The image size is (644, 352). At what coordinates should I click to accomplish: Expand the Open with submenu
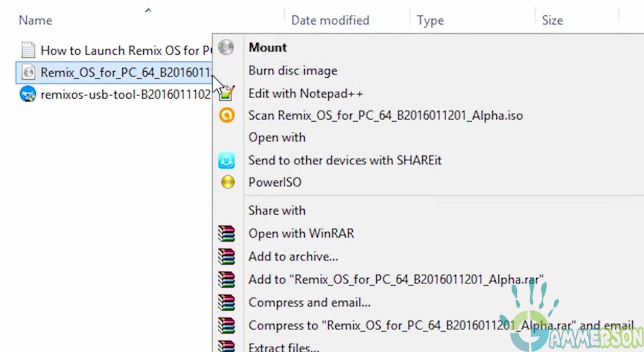click(x=277, y=137)
